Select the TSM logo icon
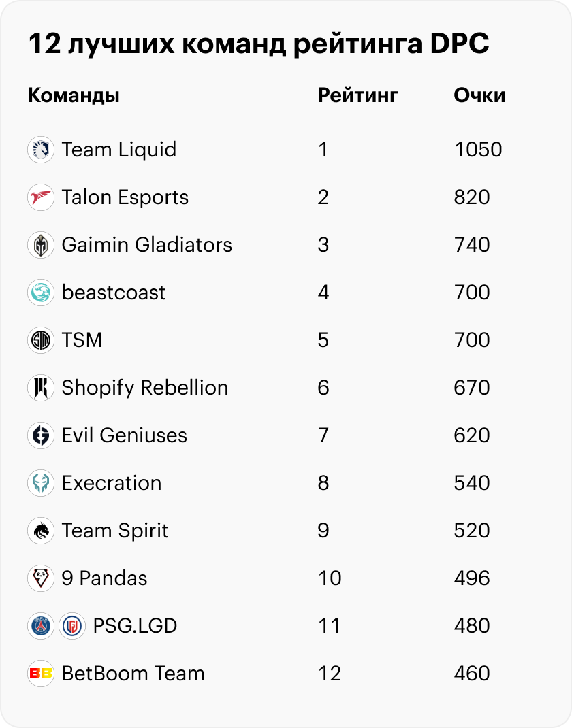 coord(41,340)
